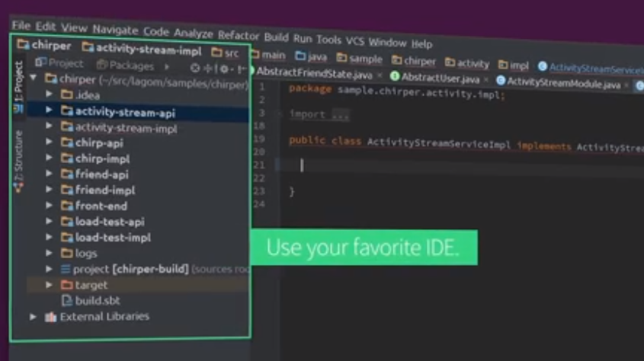644x361 pixels.
Task: Expand the logs folder
Action: [49, 253]
